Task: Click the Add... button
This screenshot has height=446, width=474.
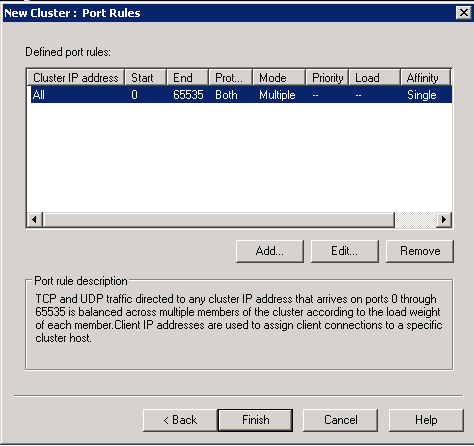Action: click(x=270, y=251)
